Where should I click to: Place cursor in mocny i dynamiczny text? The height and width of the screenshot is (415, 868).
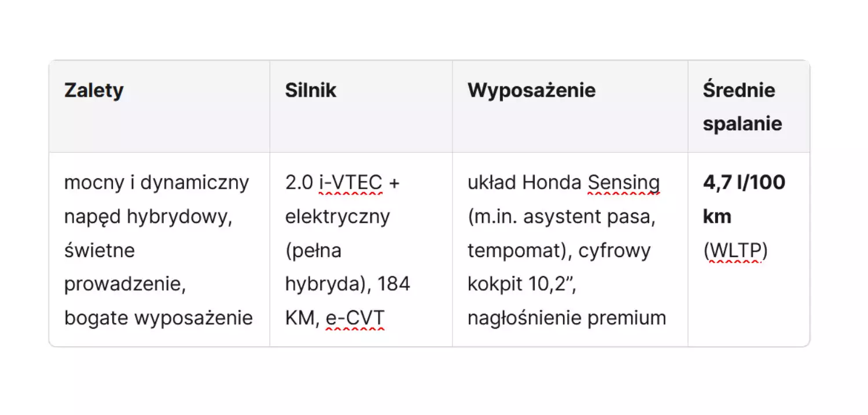(x=156, y=182)
